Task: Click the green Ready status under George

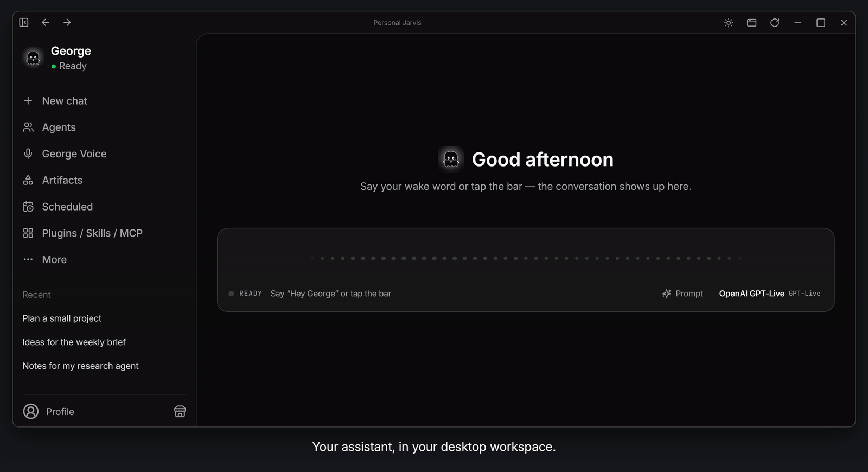Action: (x=69, y=66)
